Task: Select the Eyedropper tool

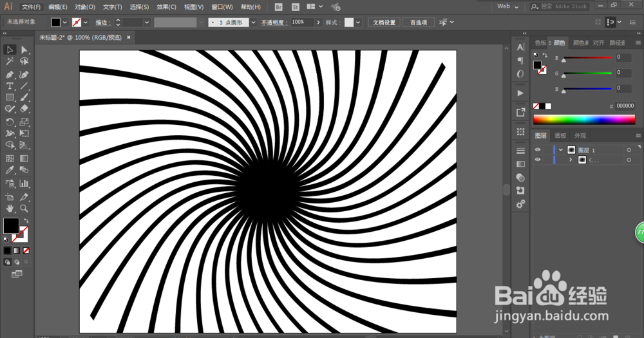Action: click(10, 170)
